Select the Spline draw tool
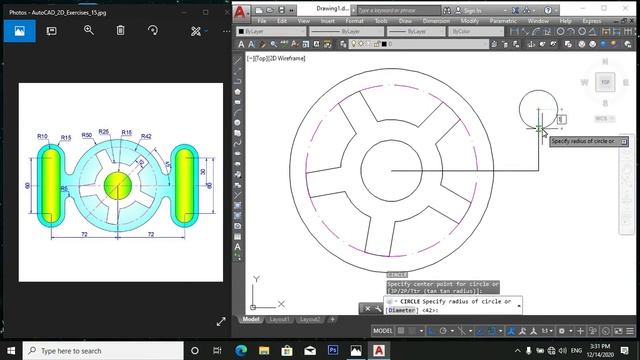640x360 pixels. (x=238, y=143)
